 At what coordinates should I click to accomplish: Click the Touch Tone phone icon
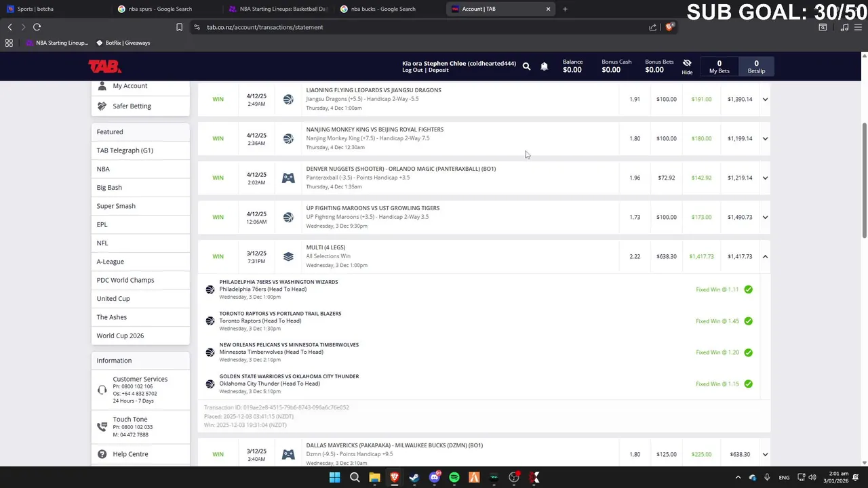102,426
